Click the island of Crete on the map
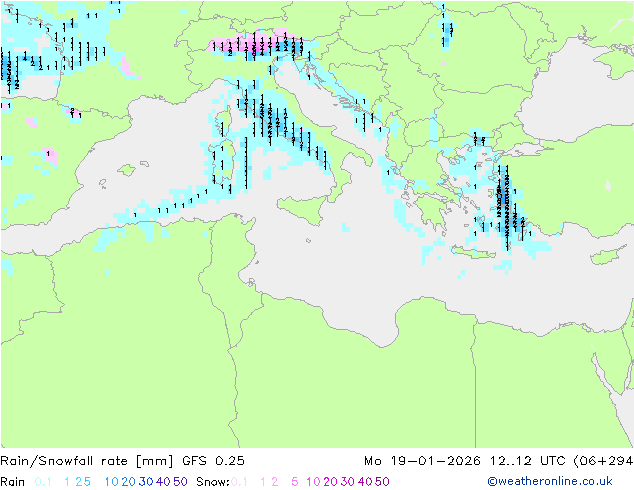The width and height of the screenshot is (634, 490). [473, 252]
